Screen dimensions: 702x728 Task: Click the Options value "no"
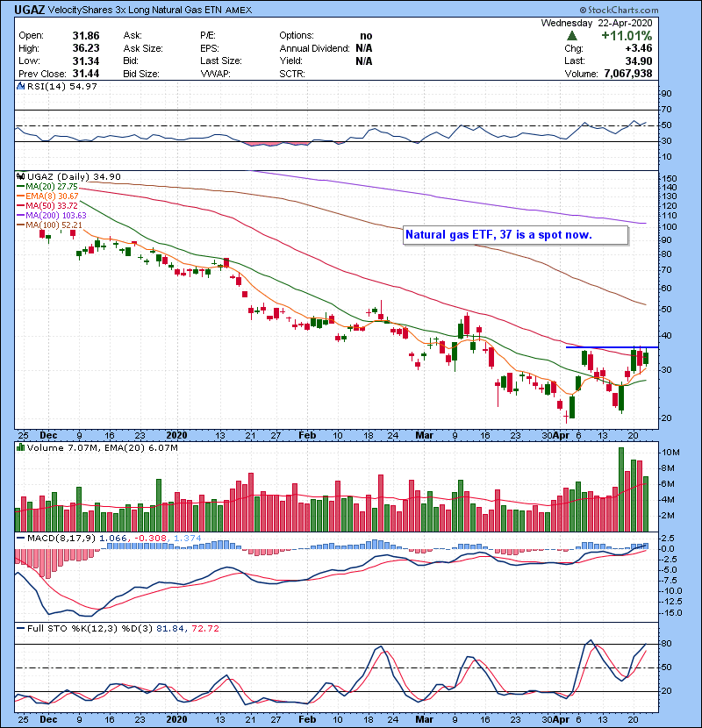coord(366,36)
